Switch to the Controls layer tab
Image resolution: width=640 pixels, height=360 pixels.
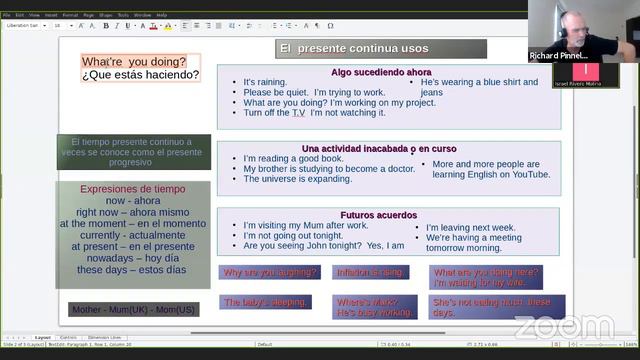point(69,338)
